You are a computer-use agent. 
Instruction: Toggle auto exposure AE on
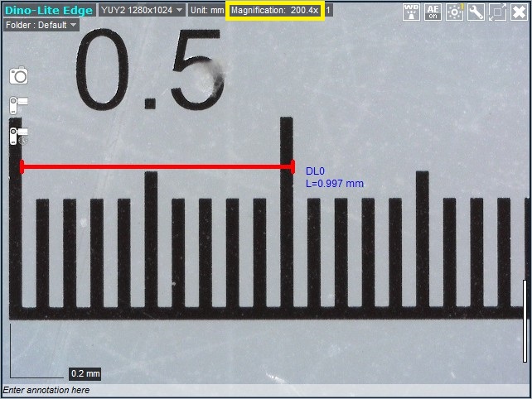click(433, 12)
